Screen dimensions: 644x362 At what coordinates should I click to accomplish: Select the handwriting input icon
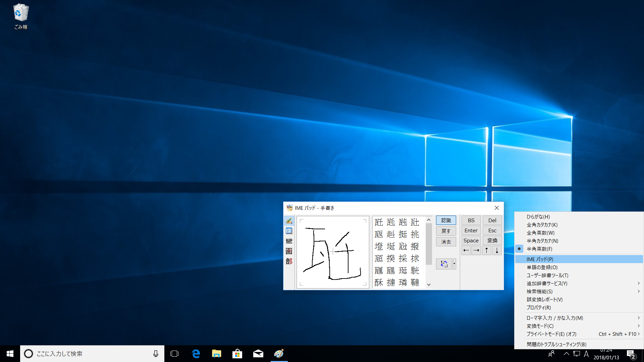point(289,221)
